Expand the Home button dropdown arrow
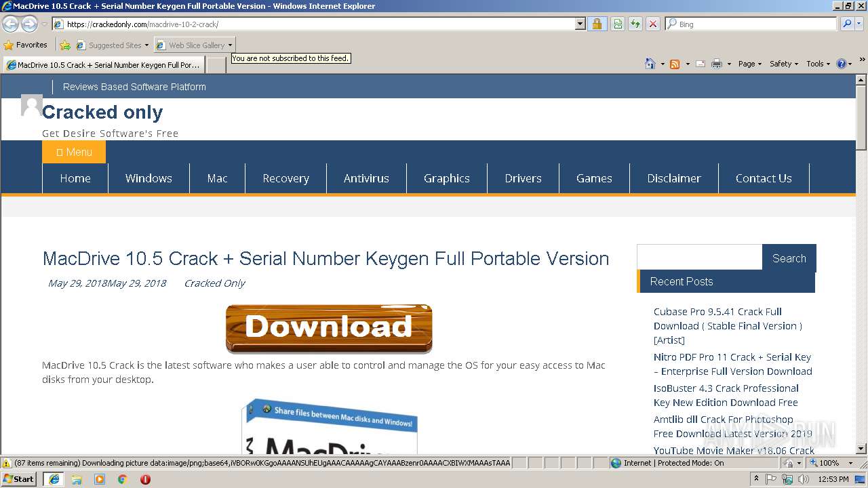 click(x=663, y=64)
